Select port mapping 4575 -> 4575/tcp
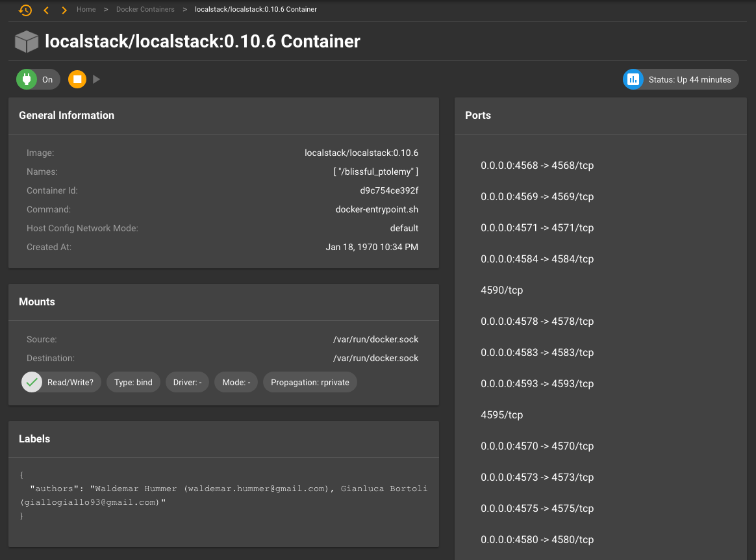Image resolution: width=756 pixels, height=560 pixels. 537,509
